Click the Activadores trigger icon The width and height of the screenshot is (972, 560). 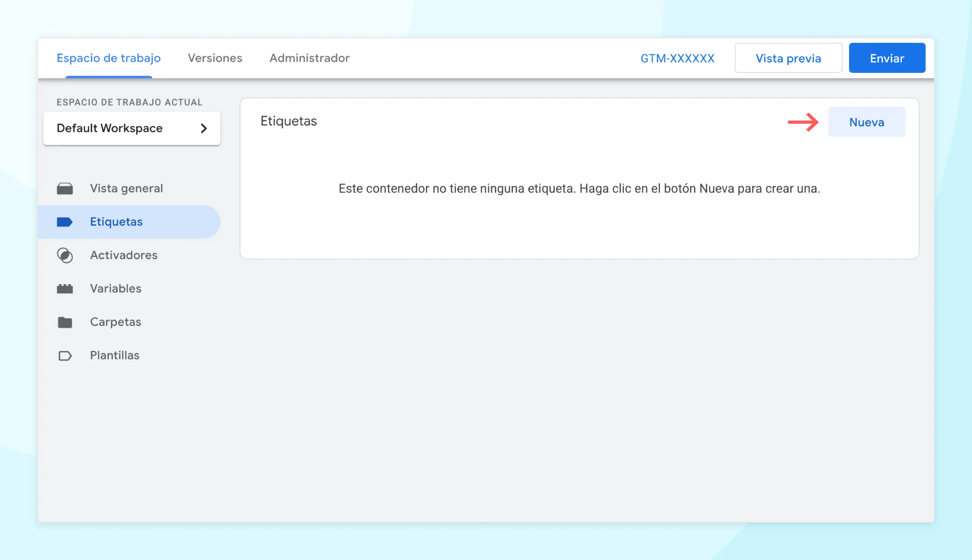[x=65, y=255]
